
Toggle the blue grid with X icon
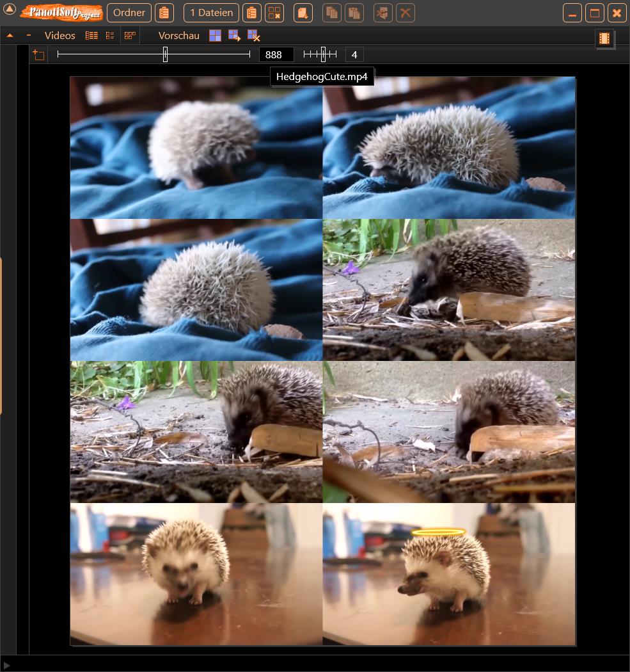tap(253, 36)
